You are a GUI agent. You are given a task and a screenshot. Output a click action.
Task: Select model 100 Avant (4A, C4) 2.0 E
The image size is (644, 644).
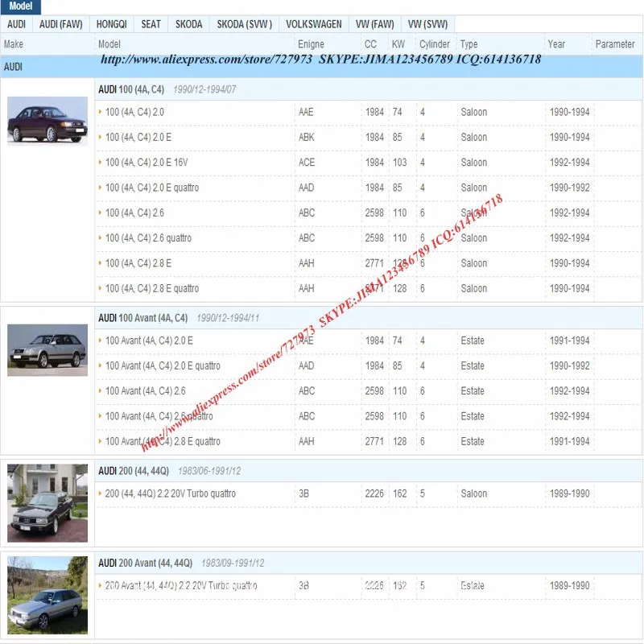pyautogui.click(x=149, y=341)
